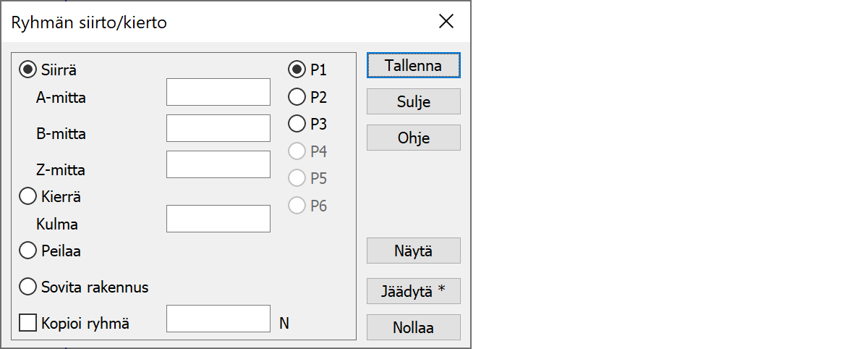This screenshot has width=868, height=349.
Task: Click the Sulje button
Action: point(413,101)
